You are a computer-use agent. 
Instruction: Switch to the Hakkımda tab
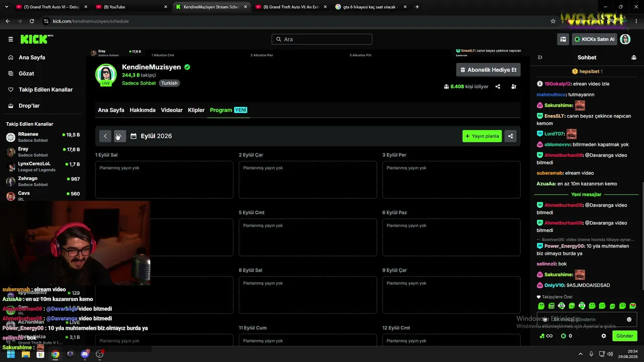tap(142, 110)
